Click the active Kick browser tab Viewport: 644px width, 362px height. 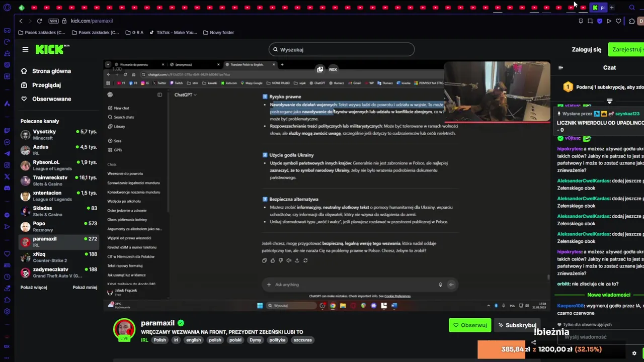tap(599, 8)
